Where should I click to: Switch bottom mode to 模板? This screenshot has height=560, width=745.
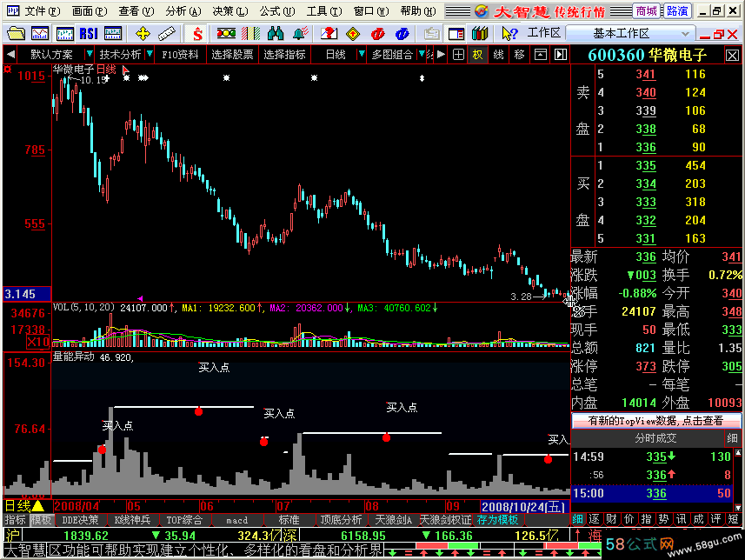click(x=41, y=520)
